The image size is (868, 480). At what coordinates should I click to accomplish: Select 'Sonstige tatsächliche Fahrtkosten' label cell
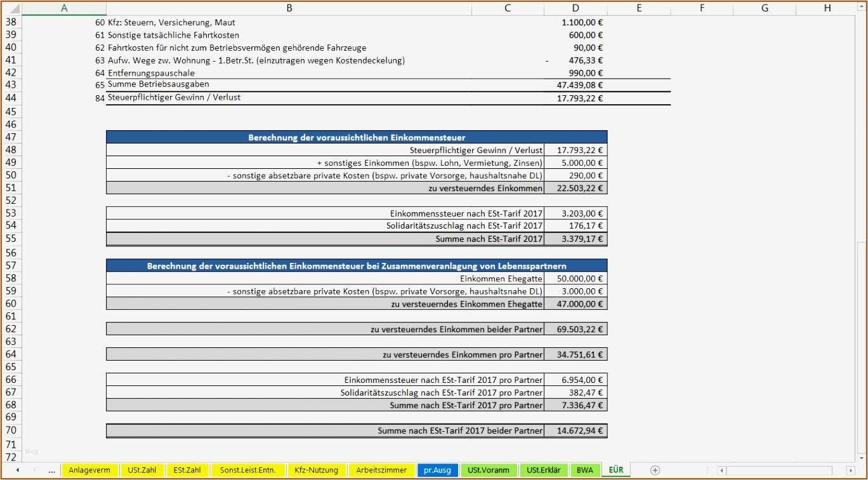pyautogui.click(x=289, y=35)
